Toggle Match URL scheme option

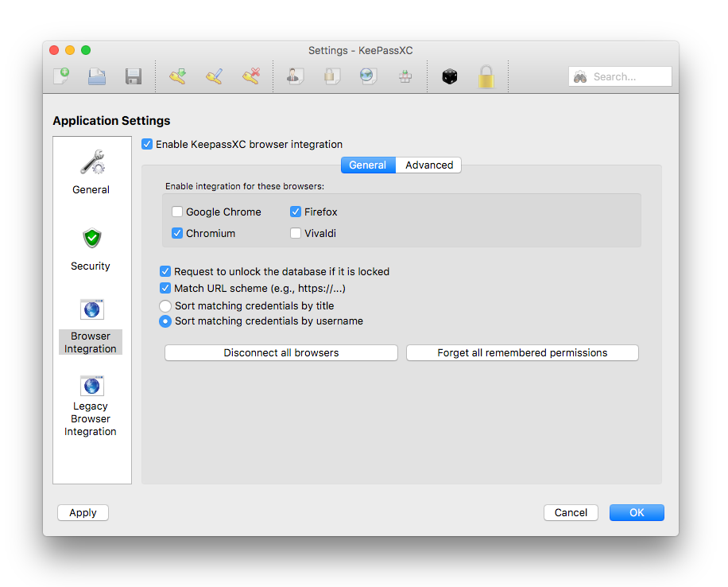pyautogui.click(x=165, y=288)
